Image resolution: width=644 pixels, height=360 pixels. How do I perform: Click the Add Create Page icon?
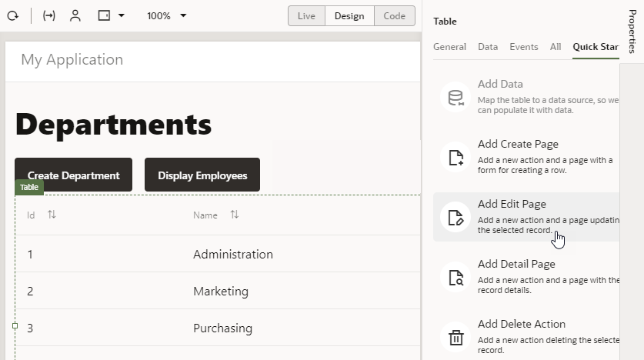[455, 157]
